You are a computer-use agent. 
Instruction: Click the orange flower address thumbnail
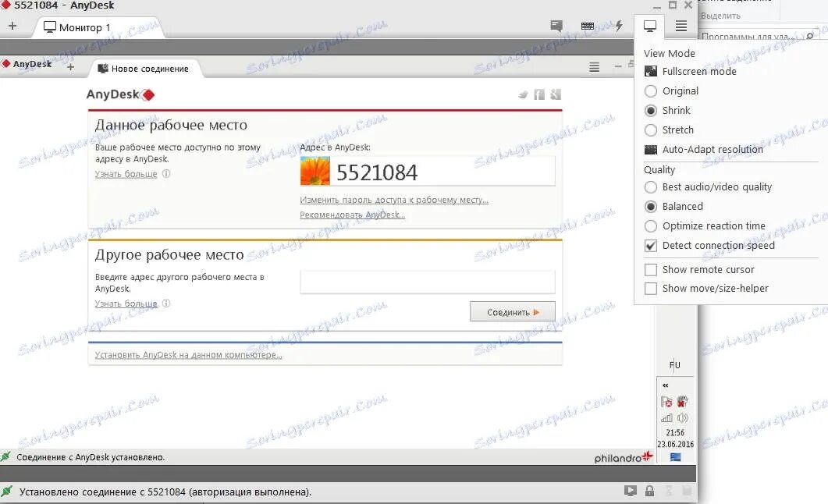tap(314, 172)
